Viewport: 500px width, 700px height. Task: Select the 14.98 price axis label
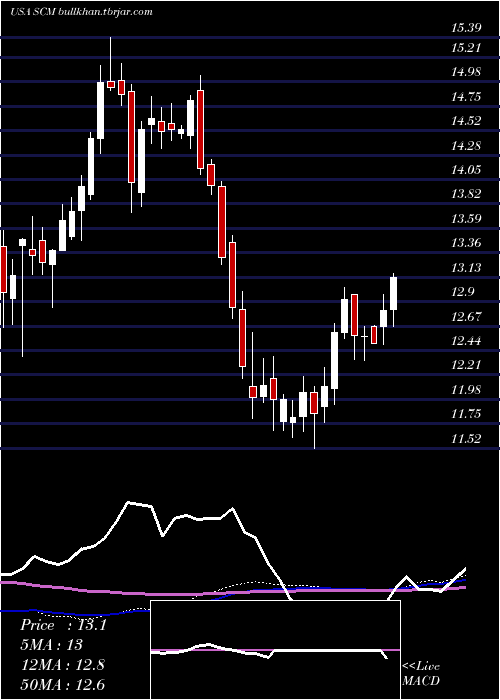(x=466, y=71)
